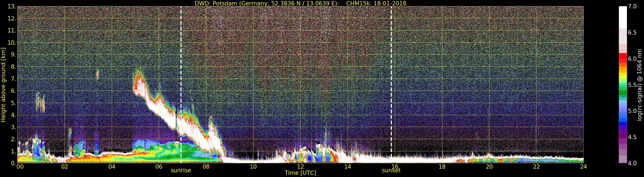Screen dimensions: 644x177
Task: Click the time-axis tick label "18"
Action: coord(442,167)
